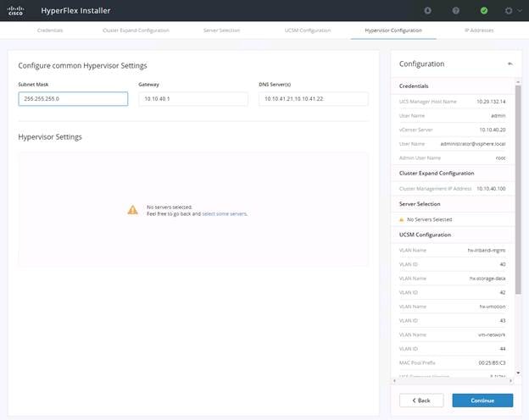Follow the select some servers link

click(225, 213)
